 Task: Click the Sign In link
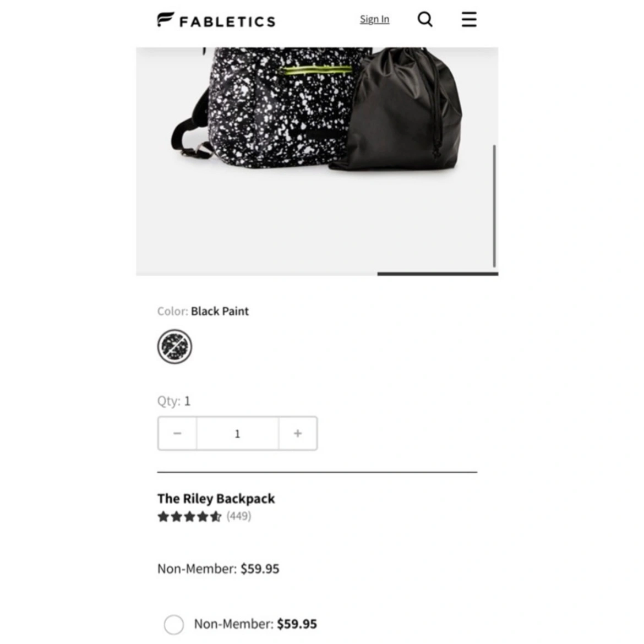(x=375, y=19)
